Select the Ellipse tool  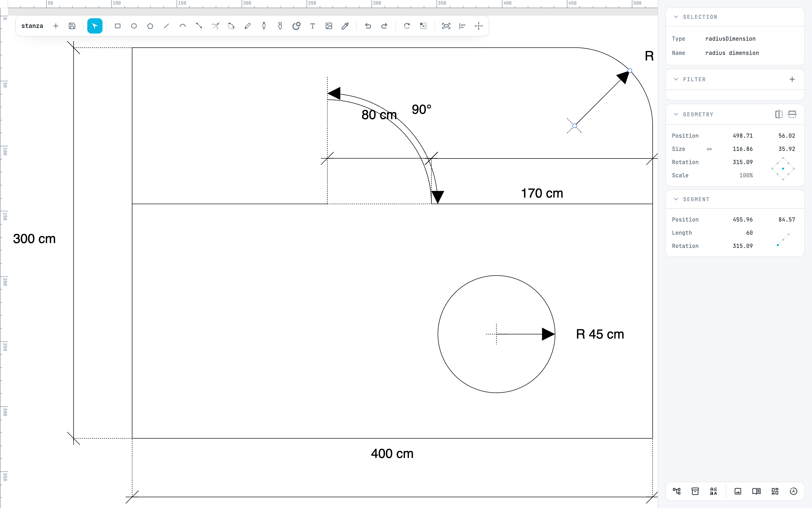pos(134,26)
